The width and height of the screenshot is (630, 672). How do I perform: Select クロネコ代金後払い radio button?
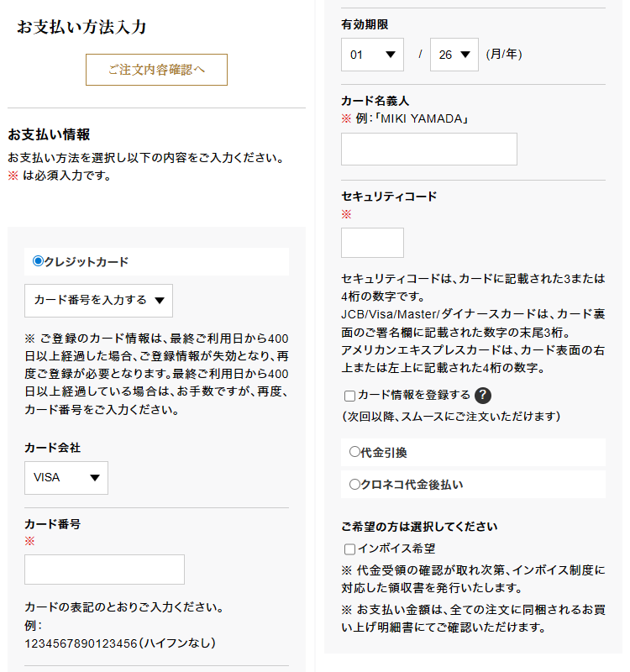(x=354, y=484)
